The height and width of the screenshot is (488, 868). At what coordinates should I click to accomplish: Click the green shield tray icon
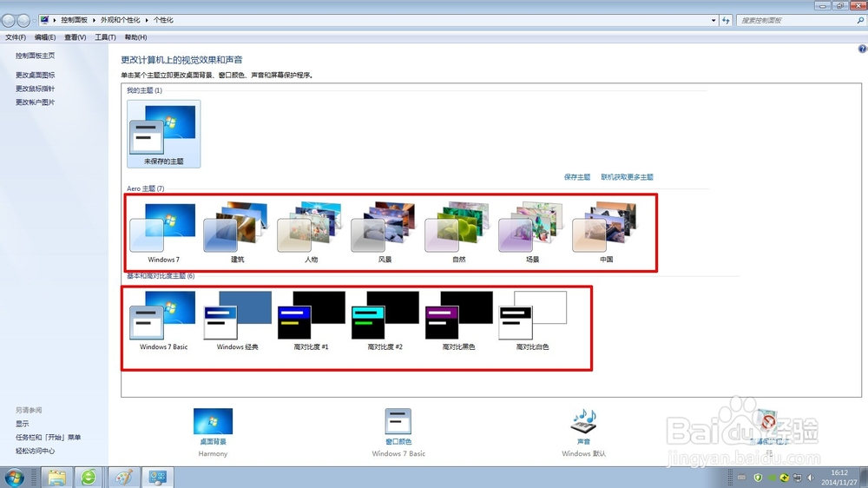coord(758,478)
